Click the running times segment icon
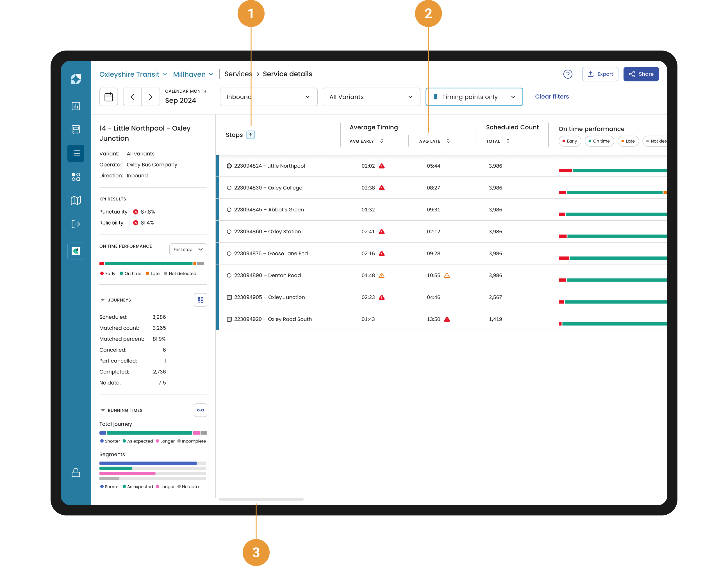728x566 pixels. pos(200,410)
